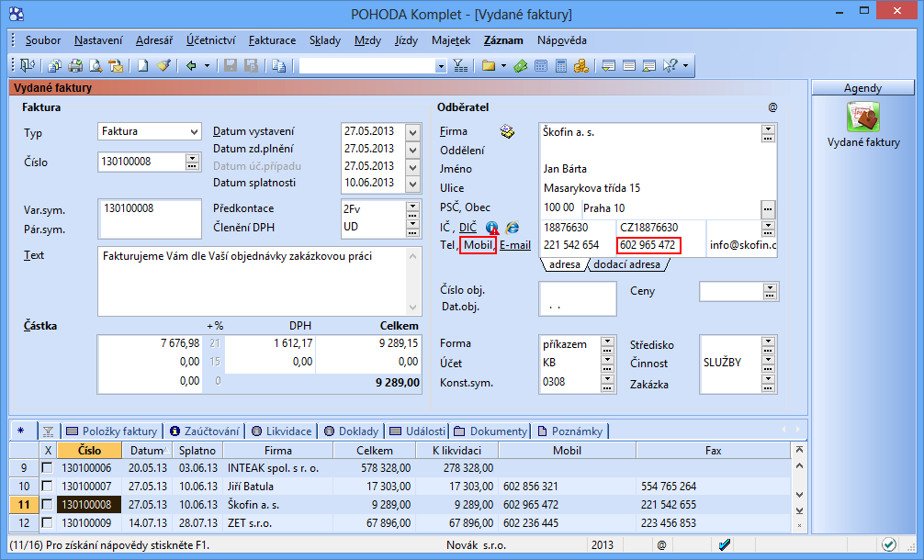The width and height of the screenshot is (924, 560).
Task: Click the blue checkmark in status bar
Action: pos(725,544)
